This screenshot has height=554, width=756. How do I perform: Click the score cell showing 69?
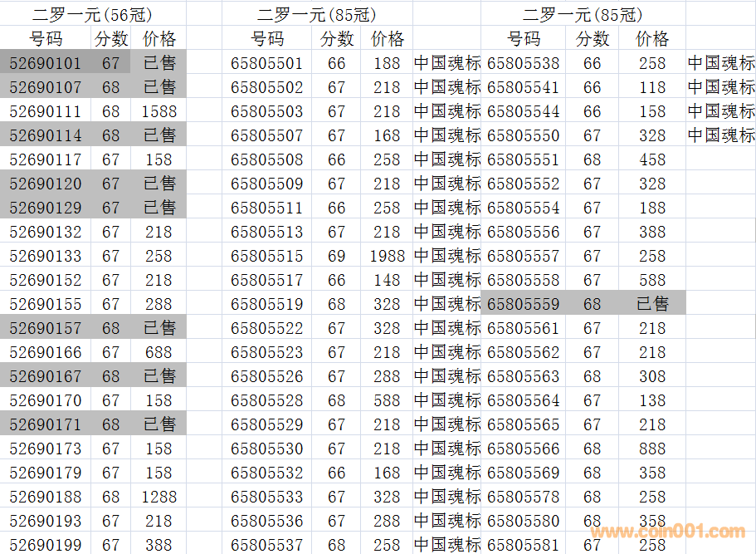click(336, 256)
